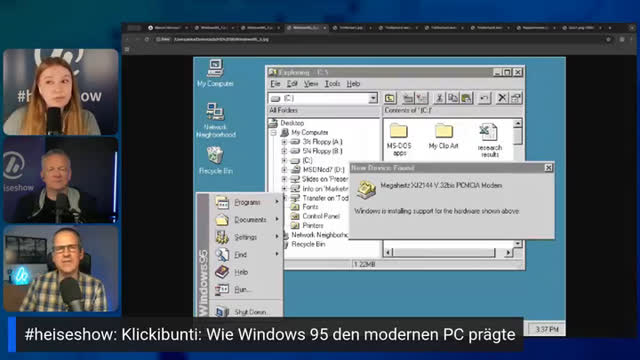Open Documents in the Start menu
This screenshot has width=640, height=360.
(x=247, y=220)
